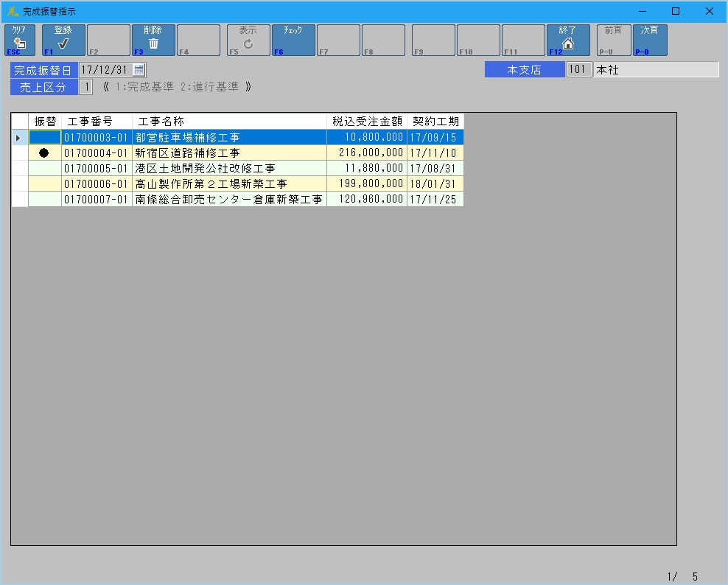728x585 pixels.
Task: Go to previous page with 前頁 button
Action: click(x=613, y=41)
